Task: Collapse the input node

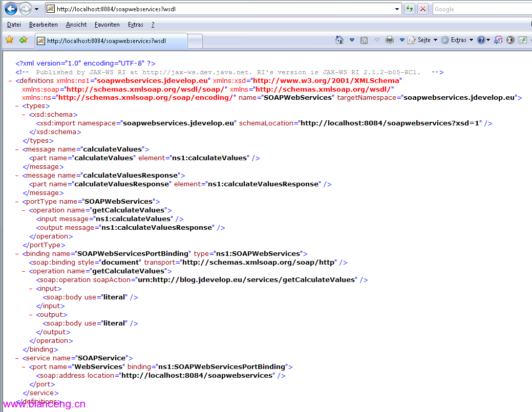Action: 31,289
